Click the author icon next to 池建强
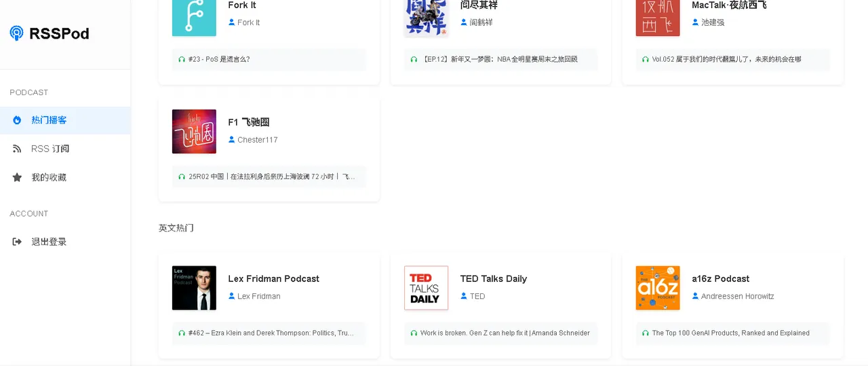 [x=696, y=22]
